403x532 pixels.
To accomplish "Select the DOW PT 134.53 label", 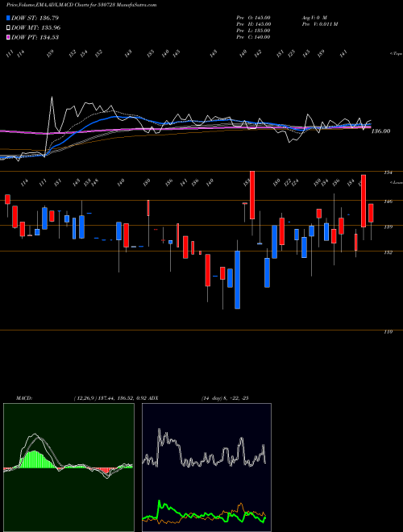I will click(x=35, y=37).
